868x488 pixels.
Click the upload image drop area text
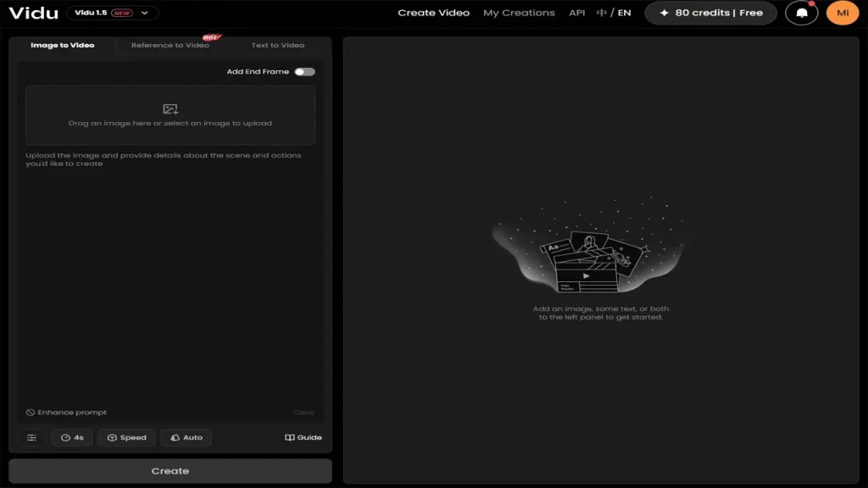click(x=170, y=124)
